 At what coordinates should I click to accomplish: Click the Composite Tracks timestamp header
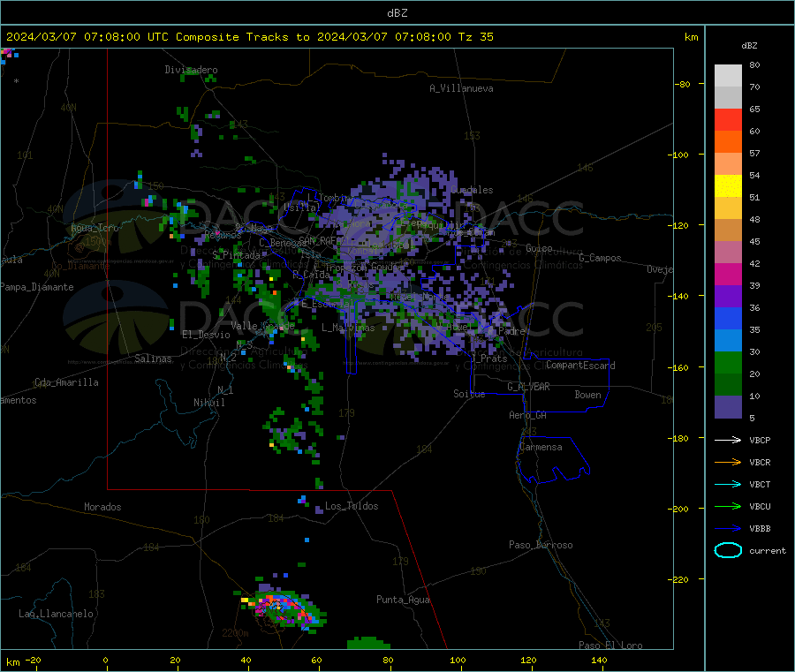249,37
